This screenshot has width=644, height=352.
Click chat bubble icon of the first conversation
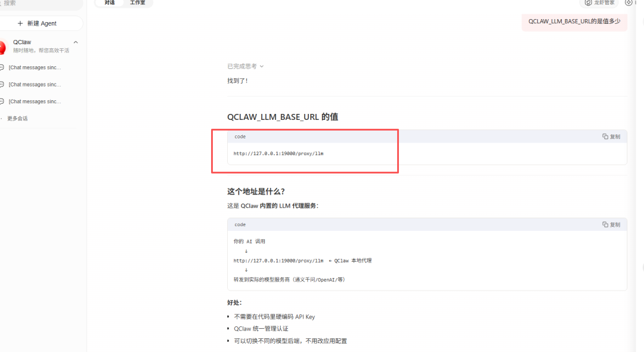pyautogui.click(x=2, y=67)
